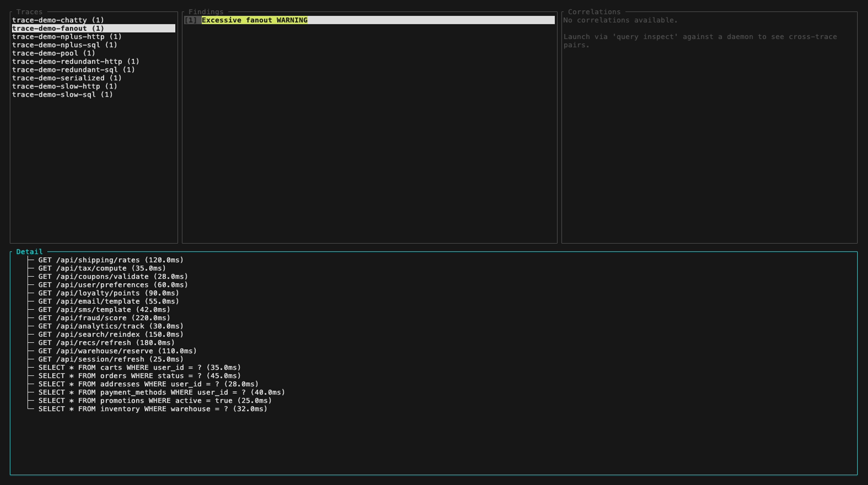Focus the Correlations panel title
The image size is (868, 485).
pyautogui.click(x=594, y=12)
